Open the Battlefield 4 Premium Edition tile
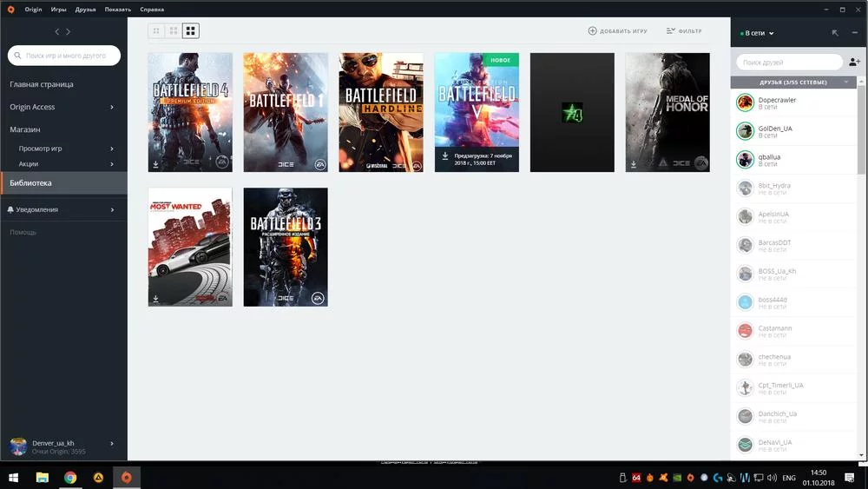Viewport: 868px width, 489px height. [190, 112]
